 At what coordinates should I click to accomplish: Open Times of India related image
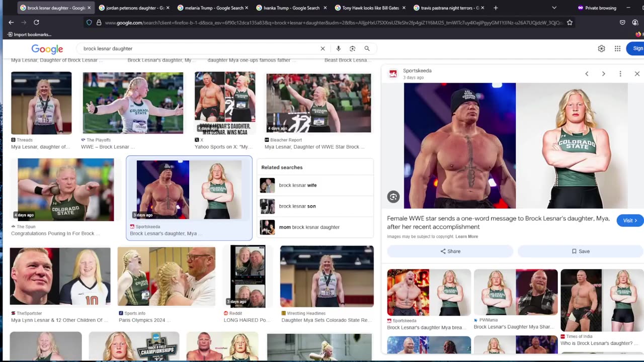602,301
